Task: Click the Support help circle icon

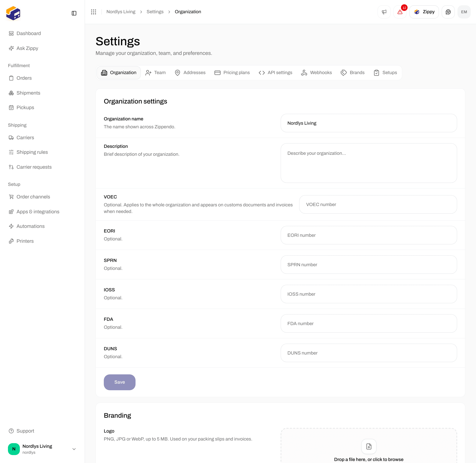Action: pyautogui.click(x=11, y=431)
